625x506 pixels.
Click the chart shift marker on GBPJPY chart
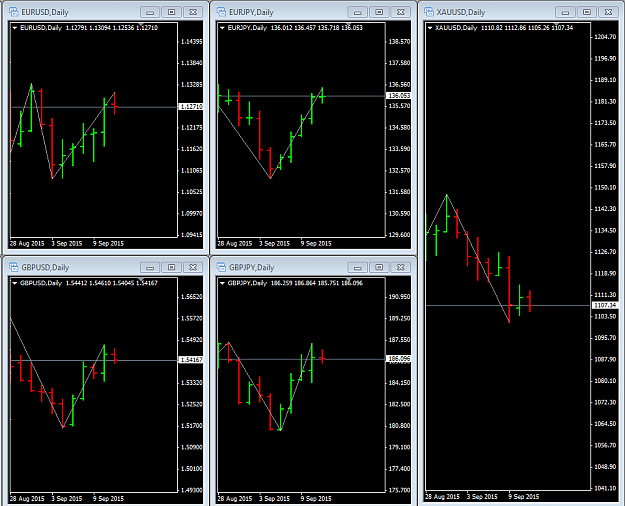[x=348, y=280]
